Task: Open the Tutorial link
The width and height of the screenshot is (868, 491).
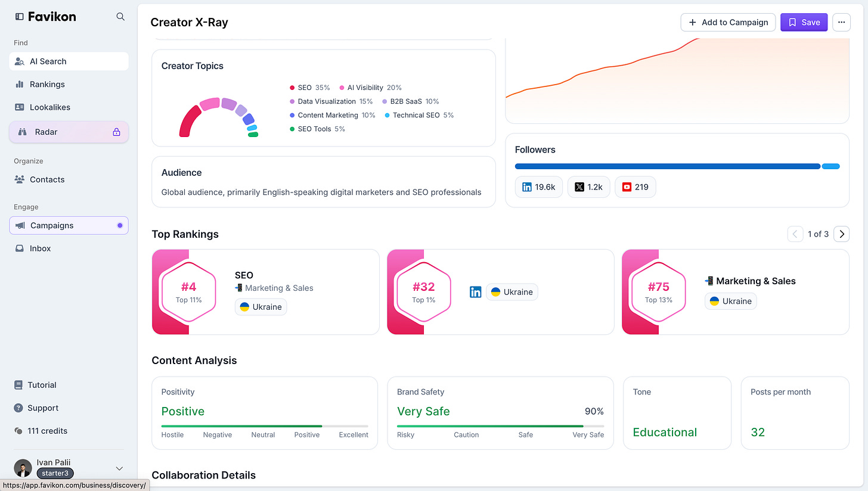Action: click(35, 385)
